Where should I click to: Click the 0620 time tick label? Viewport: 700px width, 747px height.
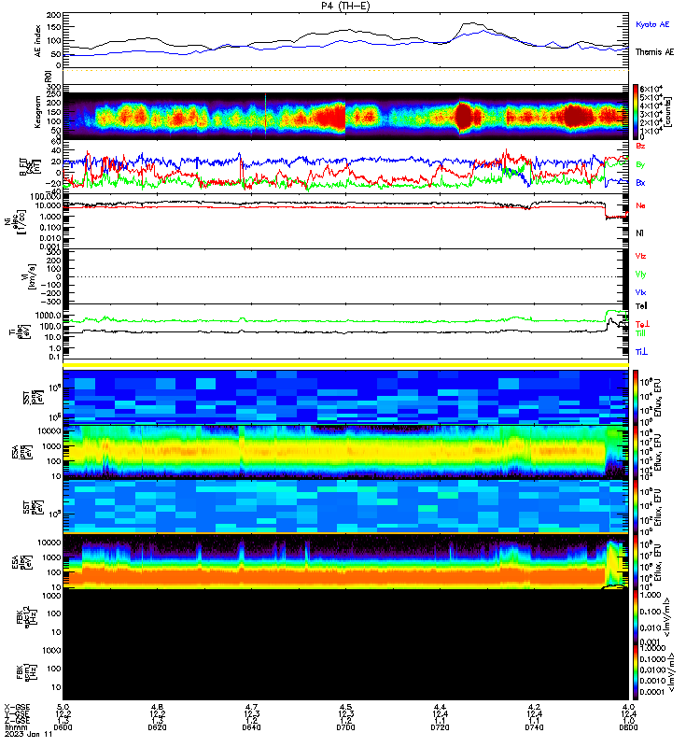point(157,727)
